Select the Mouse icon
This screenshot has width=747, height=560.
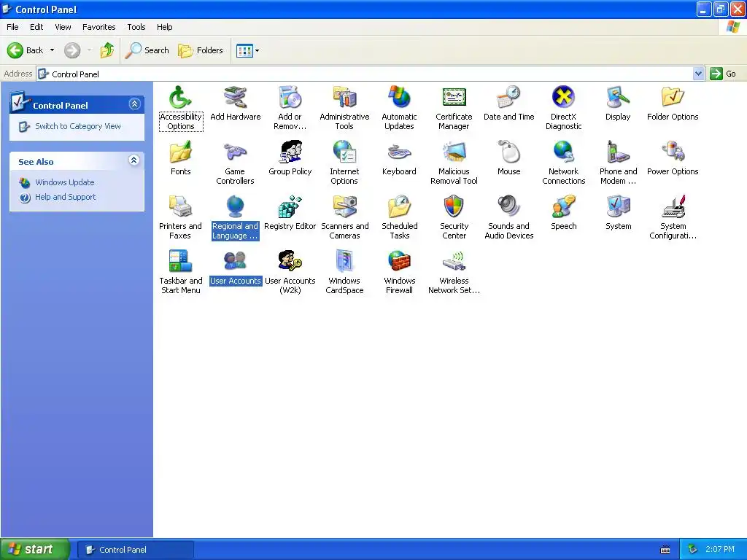point(508,152)
